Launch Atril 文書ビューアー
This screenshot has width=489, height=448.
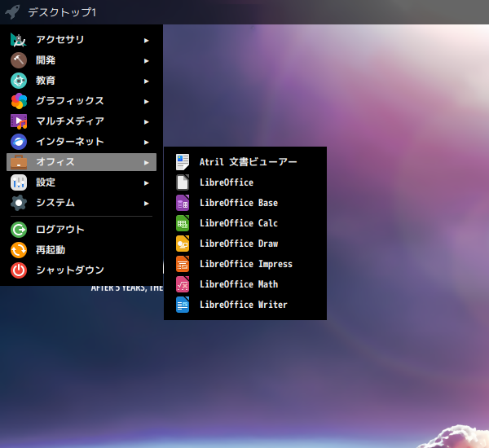(245, 162)
